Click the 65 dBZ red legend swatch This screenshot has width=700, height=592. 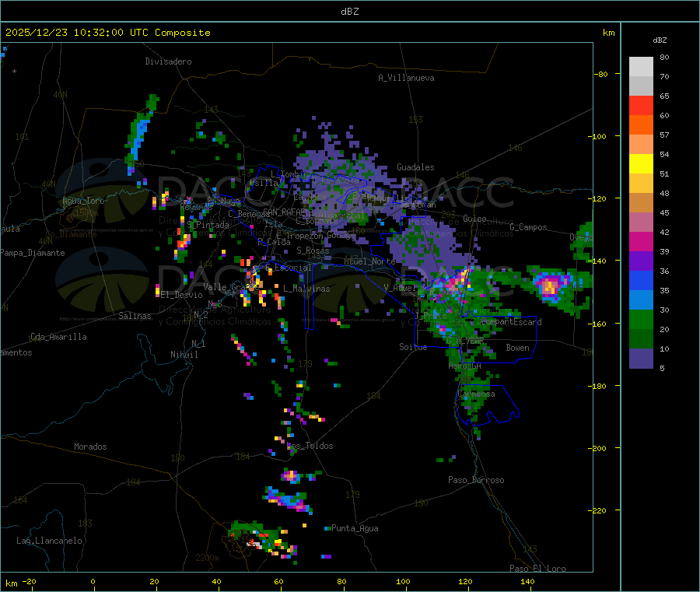click(x=641, y=105)
